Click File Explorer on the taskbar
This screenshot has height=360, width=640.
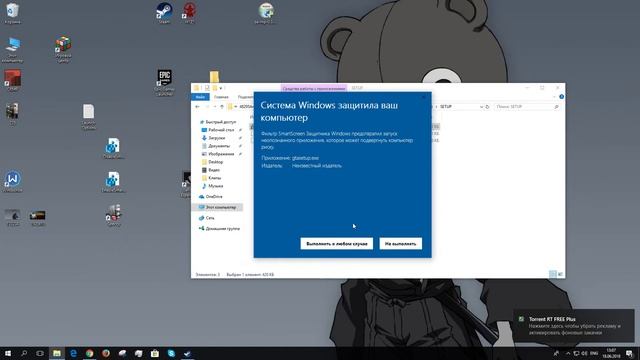[57, 353]
